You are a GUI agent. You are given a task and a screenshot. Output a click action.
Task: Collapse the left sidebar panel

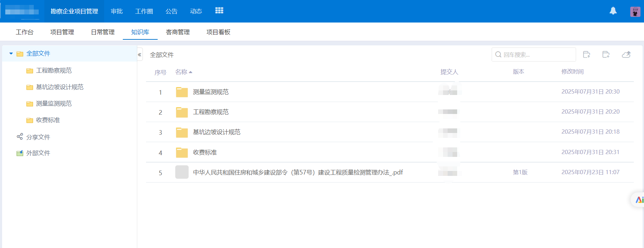(140, 55)
